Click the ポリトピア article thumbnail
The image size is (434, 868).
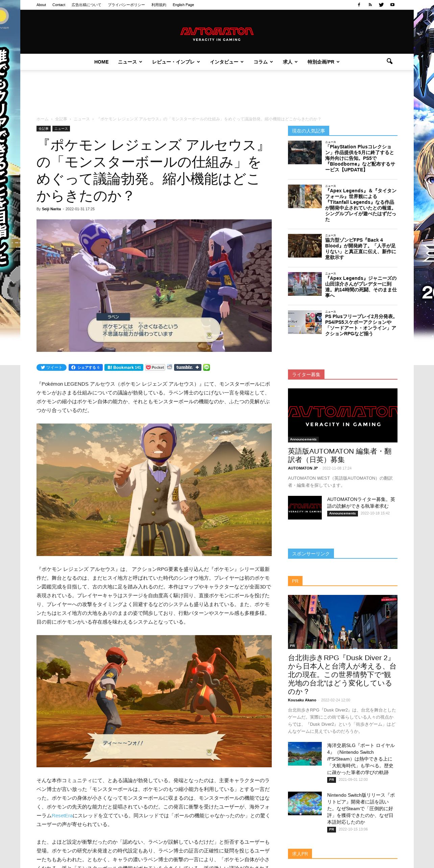305,803
